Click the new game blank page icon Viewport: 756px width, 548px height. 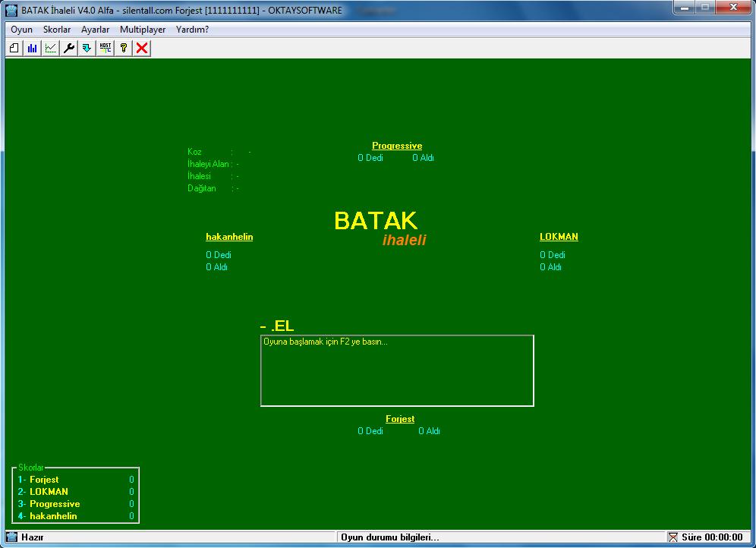(14, 48)
